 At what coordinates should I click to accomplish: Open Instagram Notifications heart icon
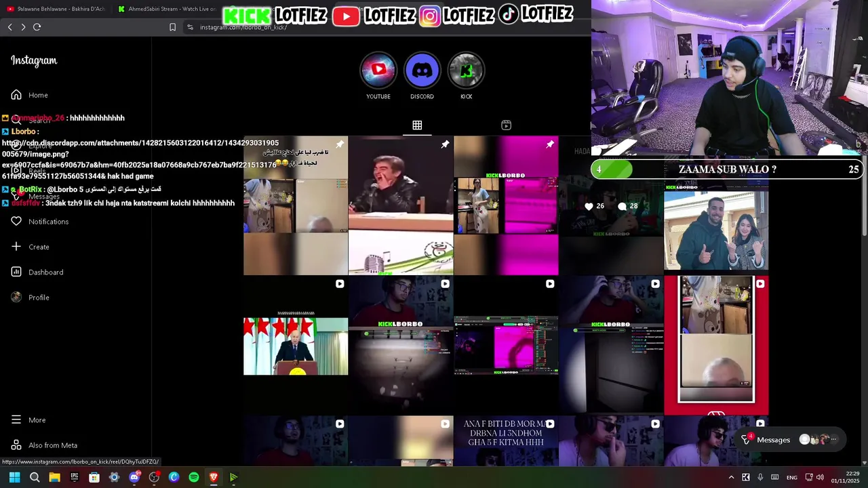16,221
